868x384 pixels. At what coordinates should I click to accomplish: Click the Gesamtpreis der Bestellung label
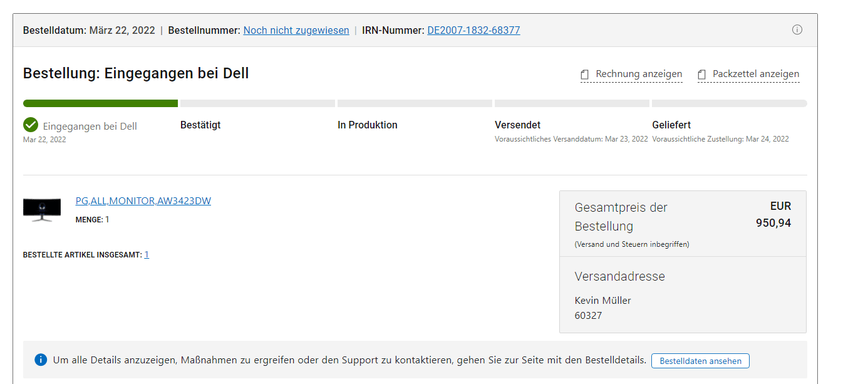click(x=621, y=217)
